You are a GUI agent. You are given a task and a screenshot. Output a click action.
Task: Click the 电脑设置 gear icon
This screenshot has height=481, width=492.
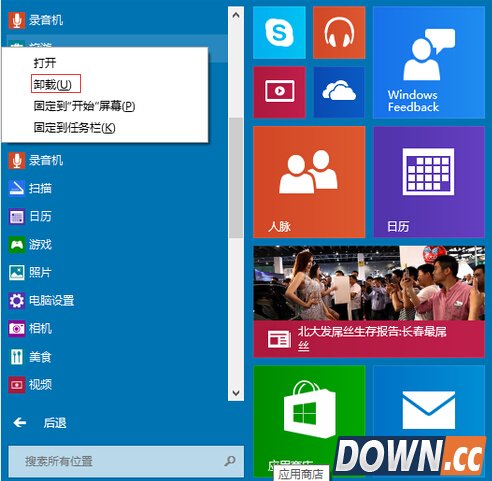click(x=17, y=301)
